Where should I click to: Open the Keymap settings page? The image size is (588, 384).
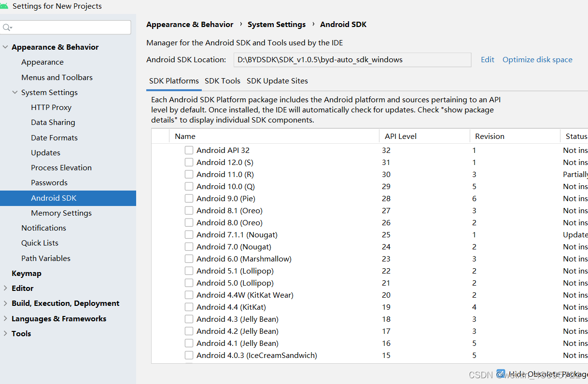coord(27,273)
